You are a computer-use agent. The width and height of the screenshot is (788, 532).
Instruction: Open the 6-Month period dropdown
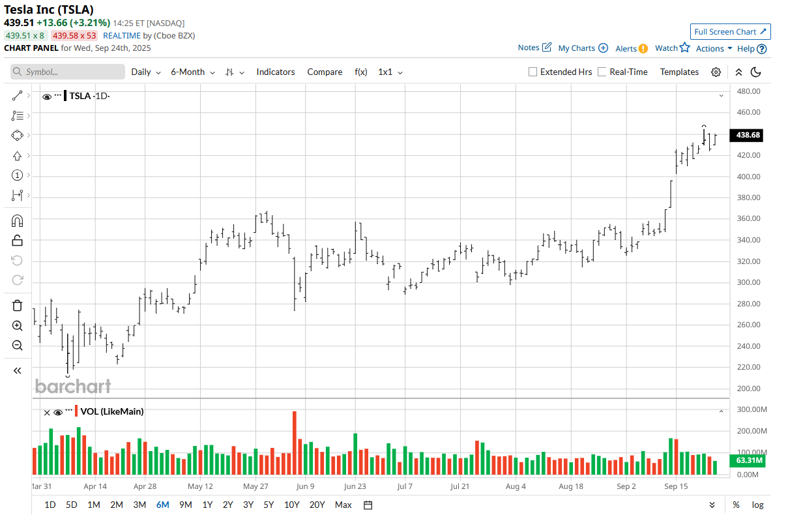point(194,72)
